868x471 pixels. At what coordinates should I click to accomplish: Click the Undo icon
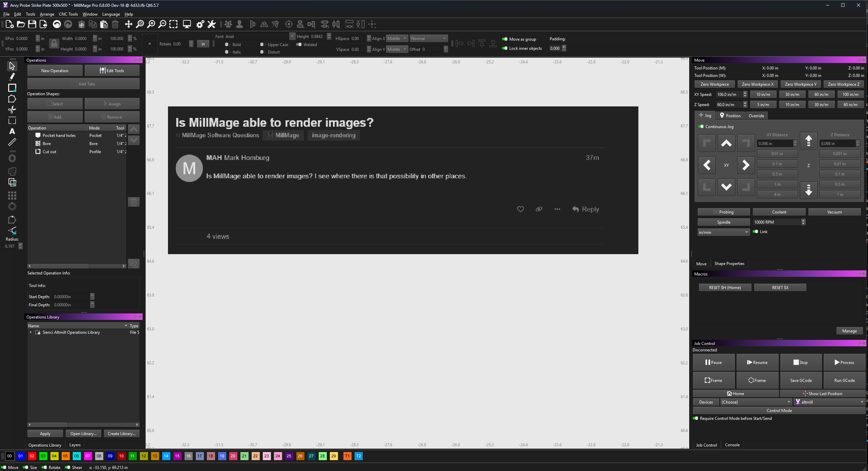57,24
